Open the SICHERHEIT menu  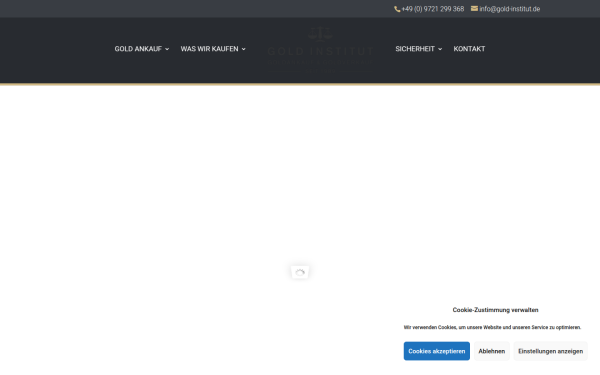(415, 49)
